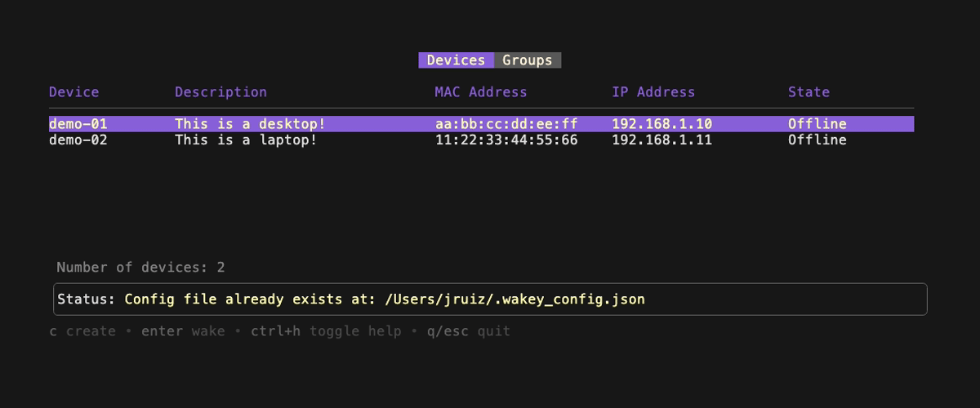
Task: Click the Status message box
Action: coord(490,299)
